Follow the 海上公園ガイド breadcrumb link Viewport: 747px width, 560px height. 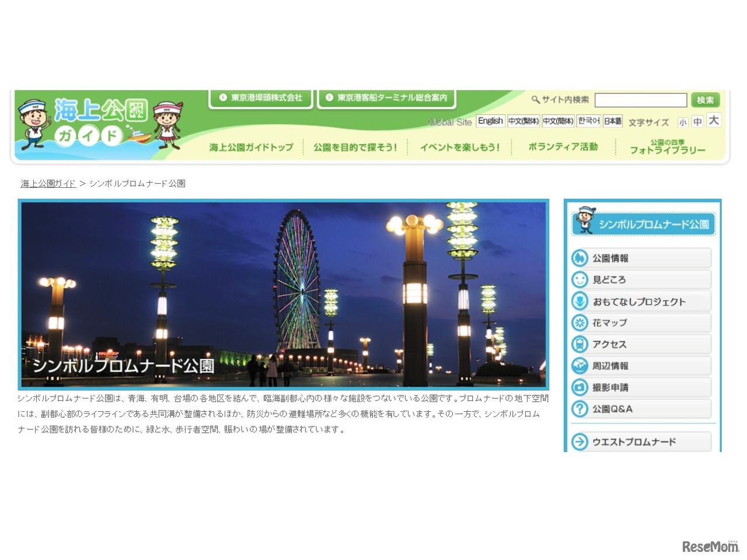47,183
